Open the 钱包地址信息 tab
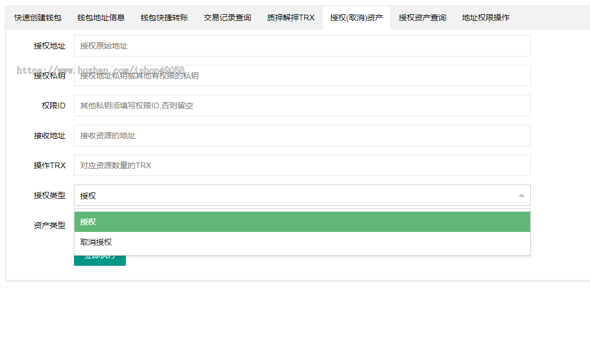 (x=101, y=17)
